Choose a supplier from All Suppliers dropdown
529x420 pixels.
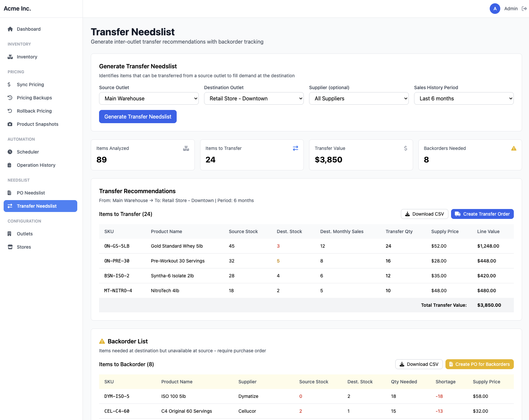point(359,98)
